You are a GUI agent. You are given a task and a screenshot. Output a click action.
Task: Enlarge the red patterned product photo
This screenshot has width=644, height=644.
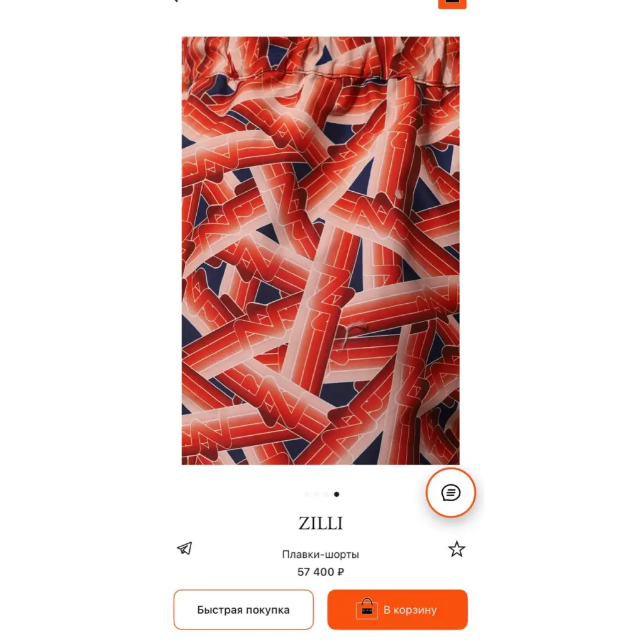pos(320,250)
